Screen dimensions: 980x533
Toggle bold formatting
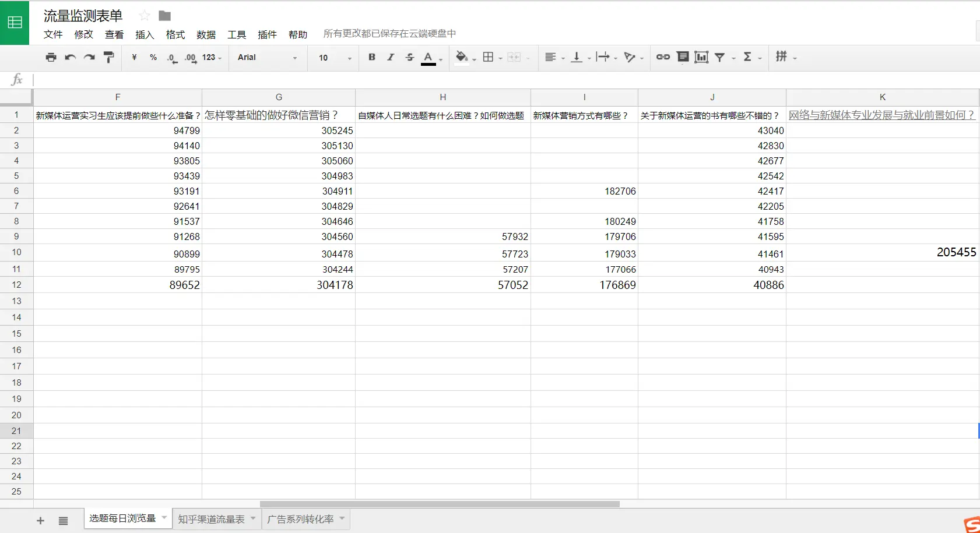pyautogui.click(x=372, y=57)
